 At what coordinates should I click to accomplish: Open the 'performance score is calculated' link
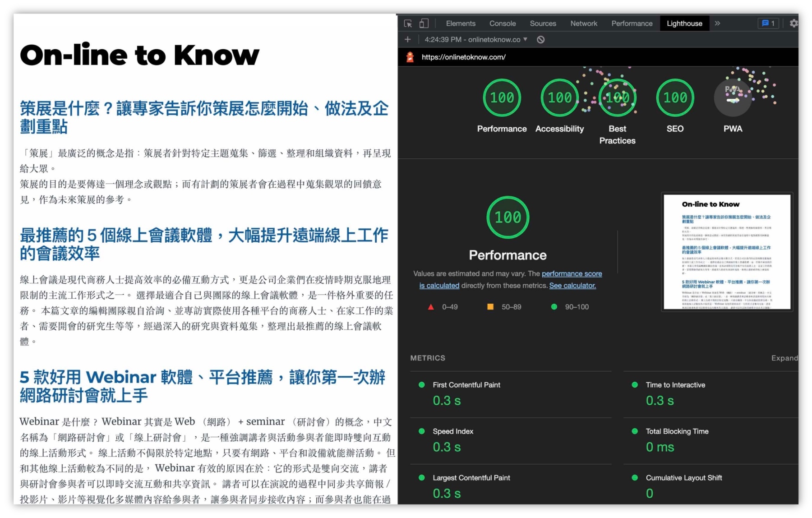(x=572, y=273)
